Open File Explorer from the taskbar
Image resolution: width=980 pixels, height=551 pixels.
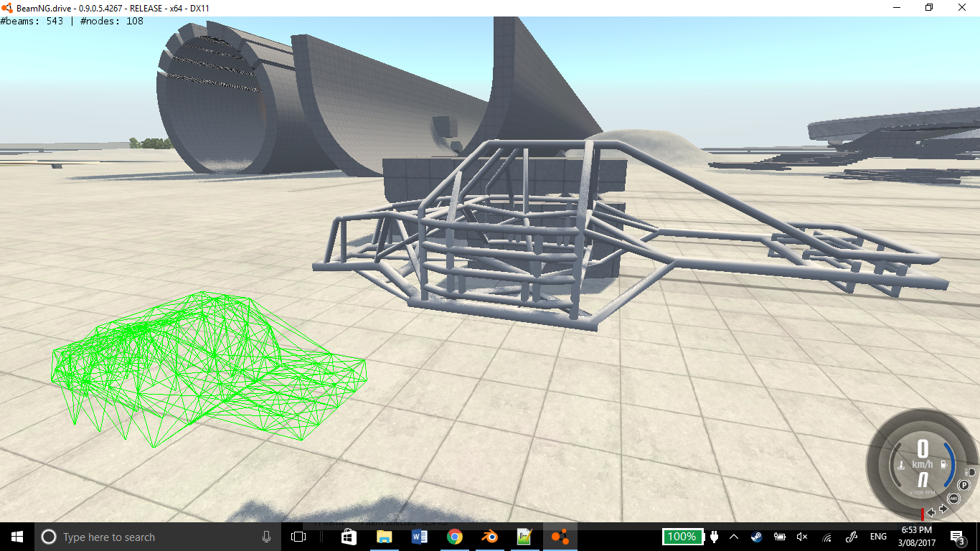pyautogui.click(x=385, y=537)
